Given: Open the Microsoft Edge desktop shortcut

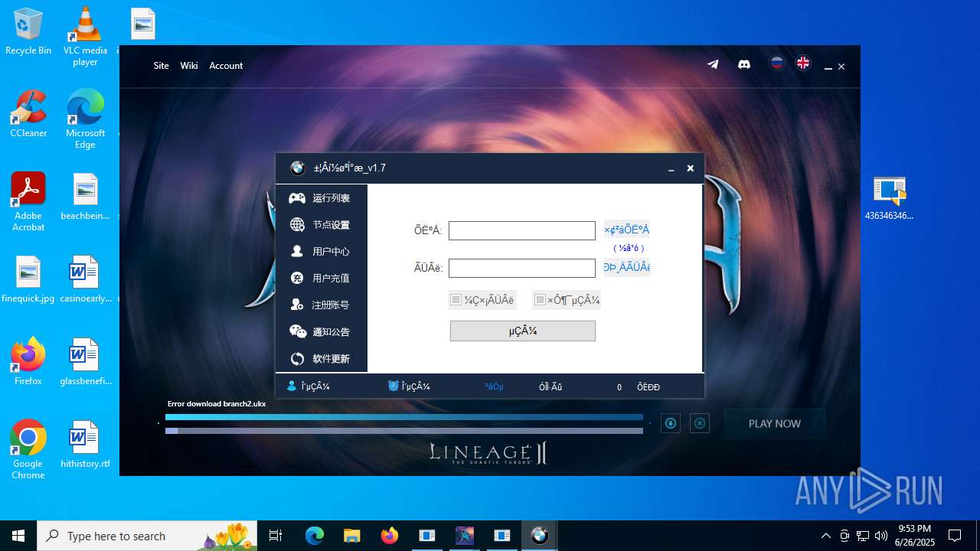Looking at the screenshot, I should (x=85, y=119).
